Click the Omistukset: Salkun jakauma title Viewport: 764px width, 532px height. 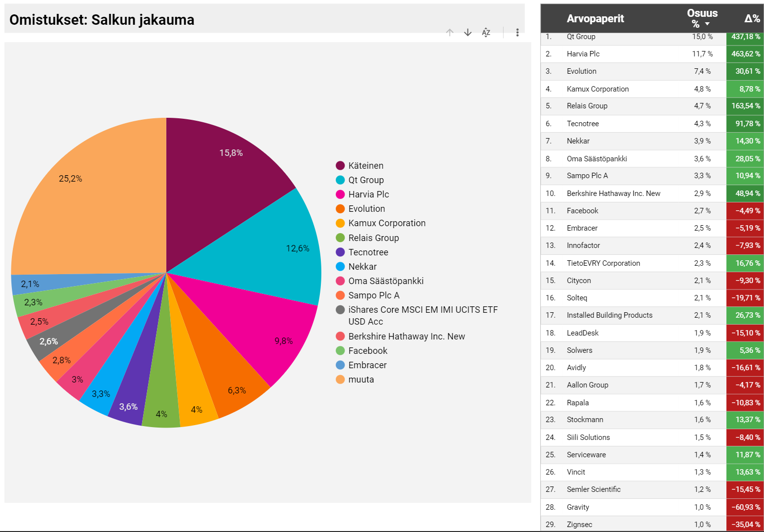click(x=102, y=20)
